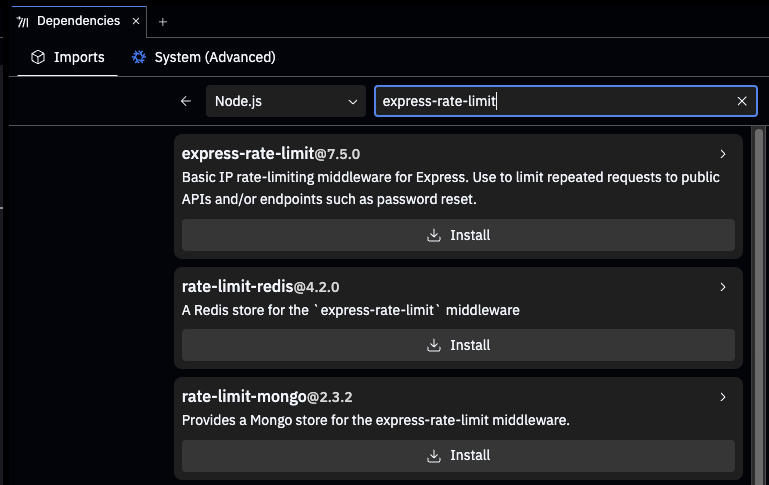
Task: Expand rate-limit-mongo details chevron
Action: tap(722, 397)
